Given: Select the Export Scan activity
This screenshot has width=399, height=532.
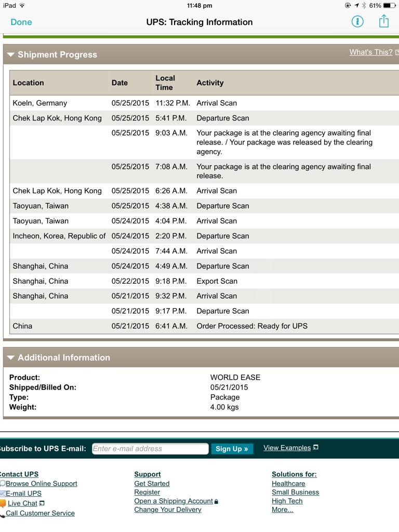Looking at the screenshot, I should click(x=217, y=281).
